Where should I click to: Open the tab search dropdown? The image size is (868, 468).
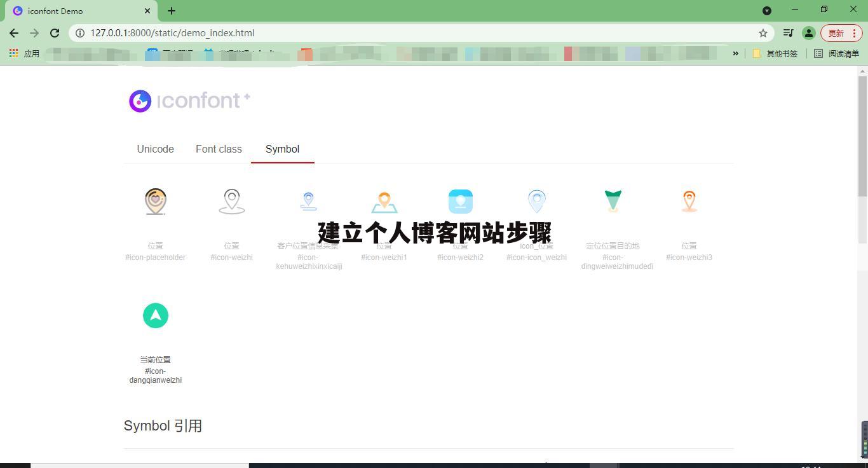[x=767, y=11]
